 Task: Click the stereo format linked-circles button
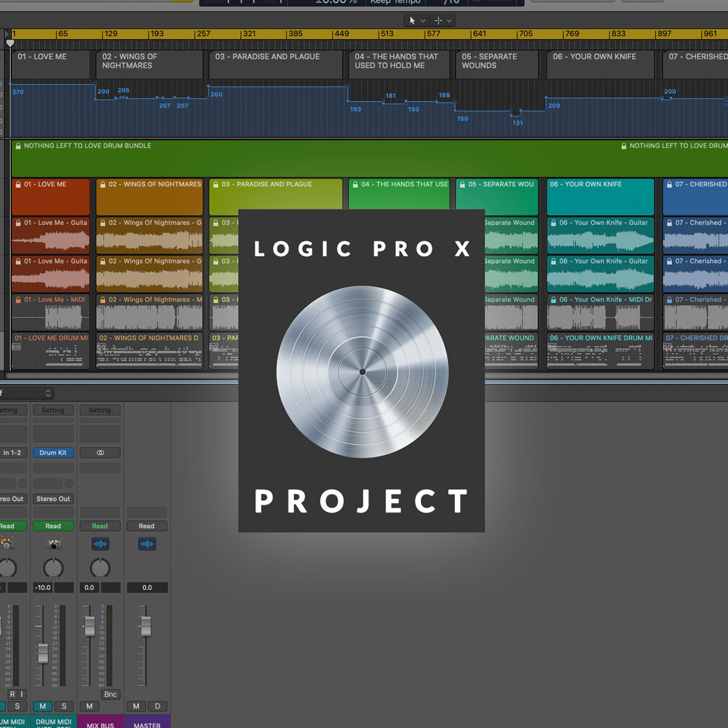(100, 453)
